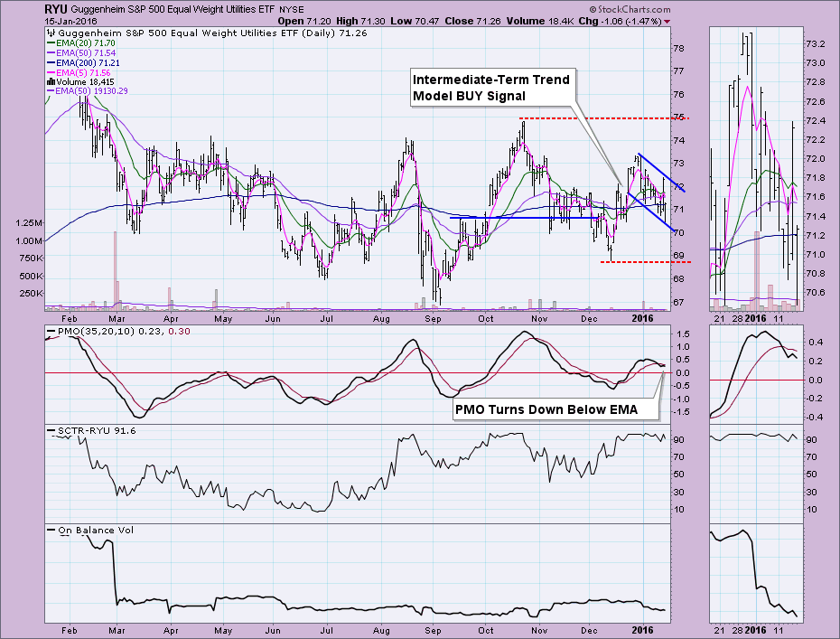Click the 2016 label on the main date axis
The image size is (840, 639).
[x=641, y=319]
